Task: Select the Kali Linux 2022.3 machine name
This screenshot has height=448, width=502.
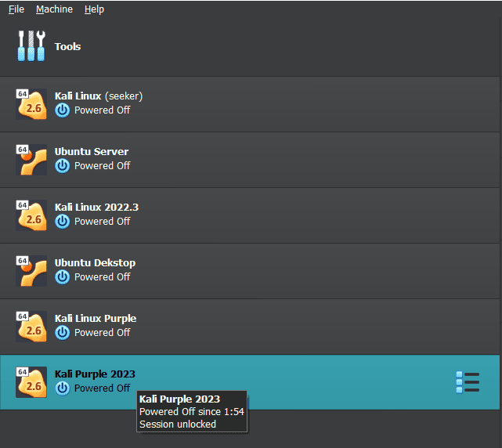Action: (x=96, y=208)
